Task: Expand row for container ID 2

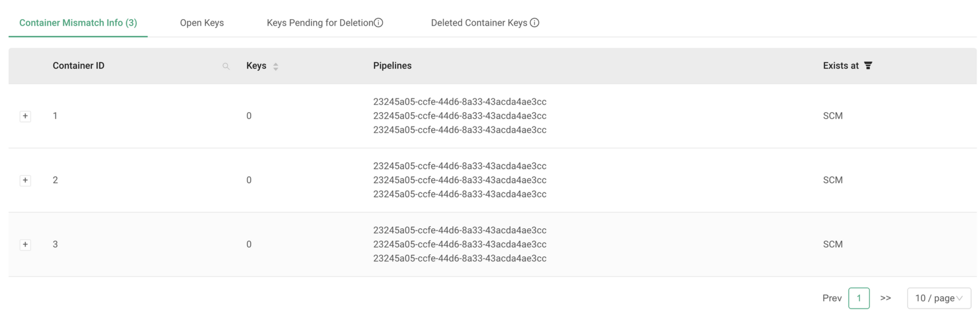Action: coord(25,180)
